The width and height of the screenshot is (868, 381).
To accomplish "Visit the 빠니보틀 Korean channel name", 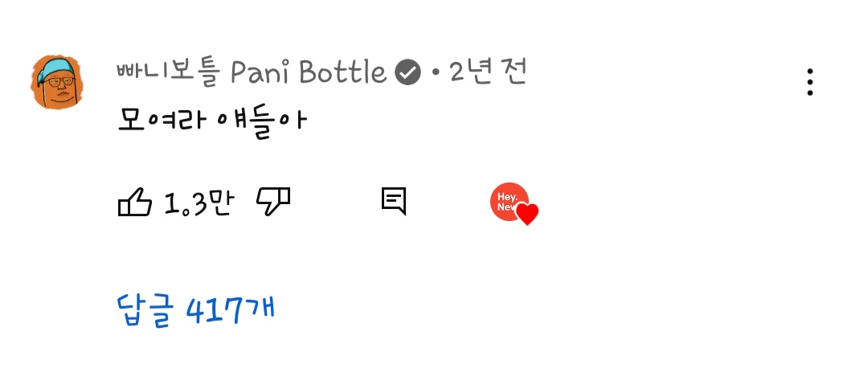I will tap(170, 72).
